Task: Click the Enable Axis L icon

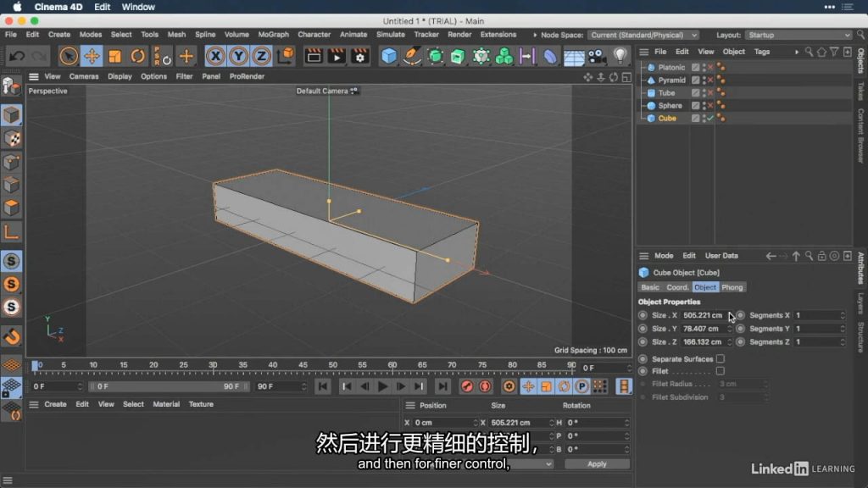Action: coord(11,232)
